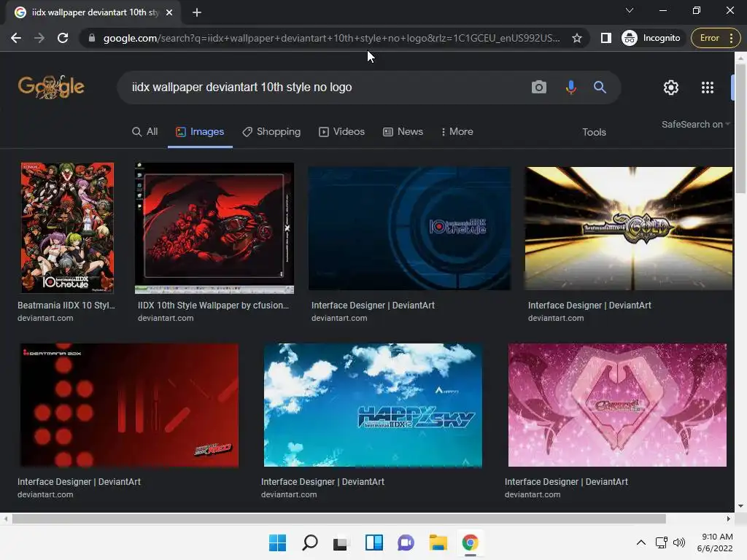Open the Widgets taskbar icon
Screen dimensions: 747x560
pyautogui.click(x=374, y=542)
